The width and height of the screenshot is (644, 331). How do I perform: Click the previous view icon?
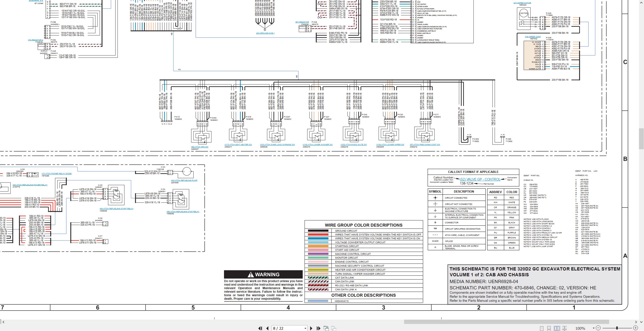tap(326, 328)
